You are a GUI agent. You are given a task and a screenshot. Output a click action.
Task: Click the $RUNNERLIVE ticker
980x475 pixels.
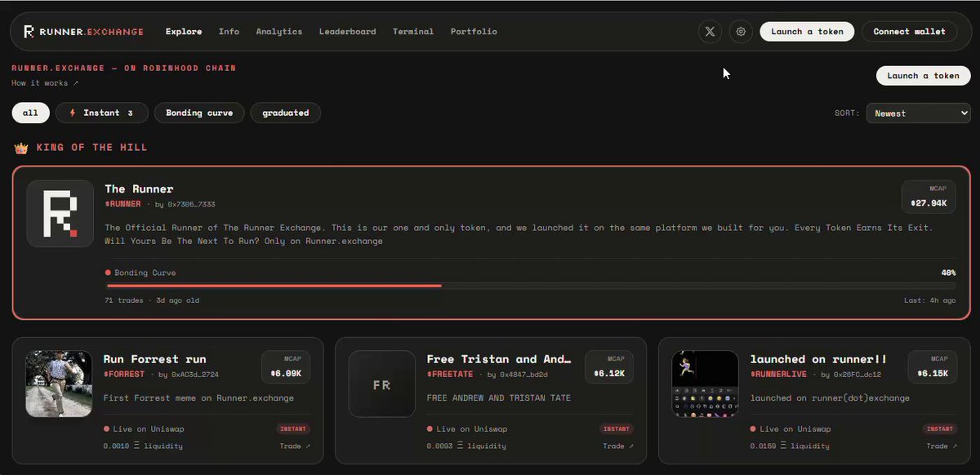coord(778,375)
